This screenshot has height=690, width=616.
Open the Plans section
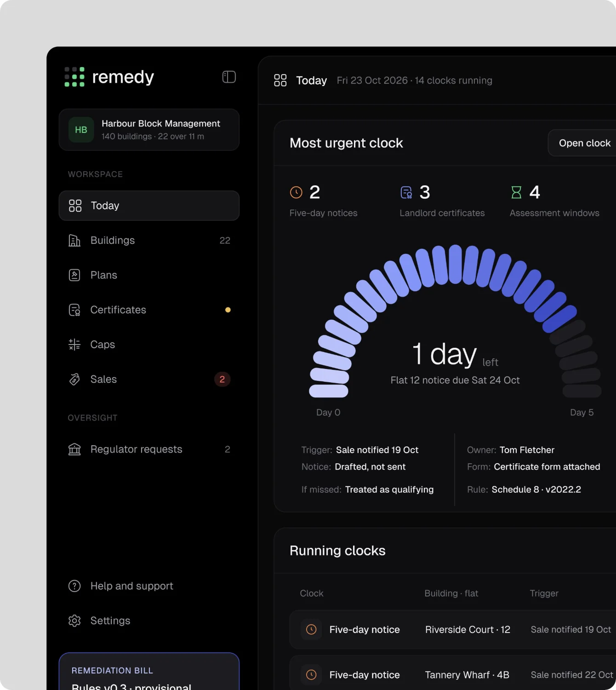pyautogui.click(x=149, y=275)
